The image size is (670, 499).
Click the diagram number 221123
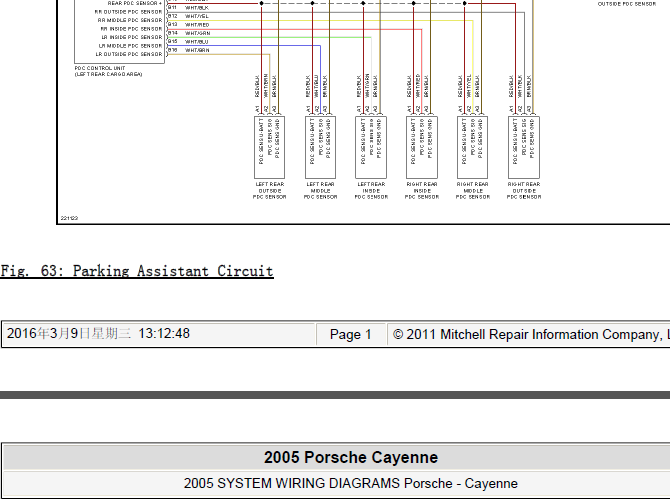69,218
